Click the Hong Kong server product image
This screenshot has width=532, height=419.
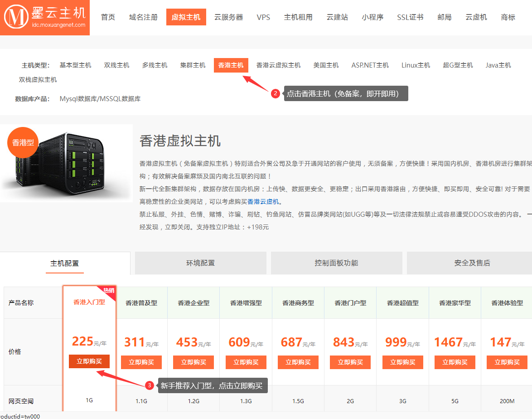tap(66, 163)
